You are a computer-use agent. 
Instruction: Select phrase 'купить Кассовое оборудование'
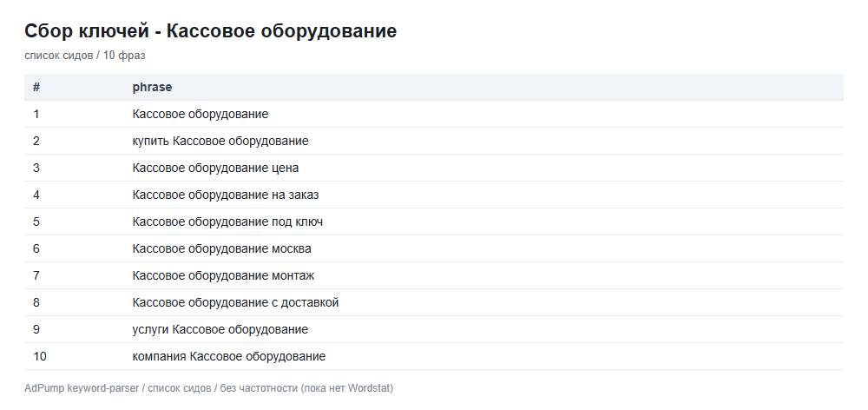point(220,142)
